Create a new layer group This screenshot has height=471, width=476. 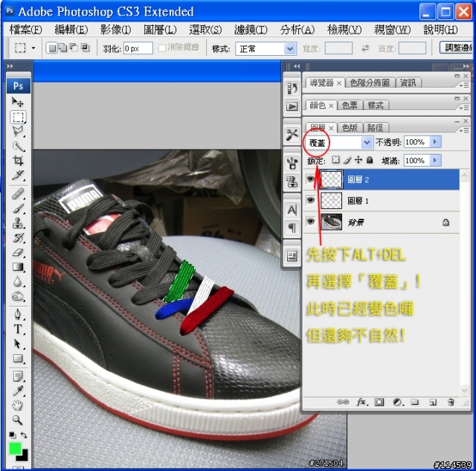click(415, 403)
